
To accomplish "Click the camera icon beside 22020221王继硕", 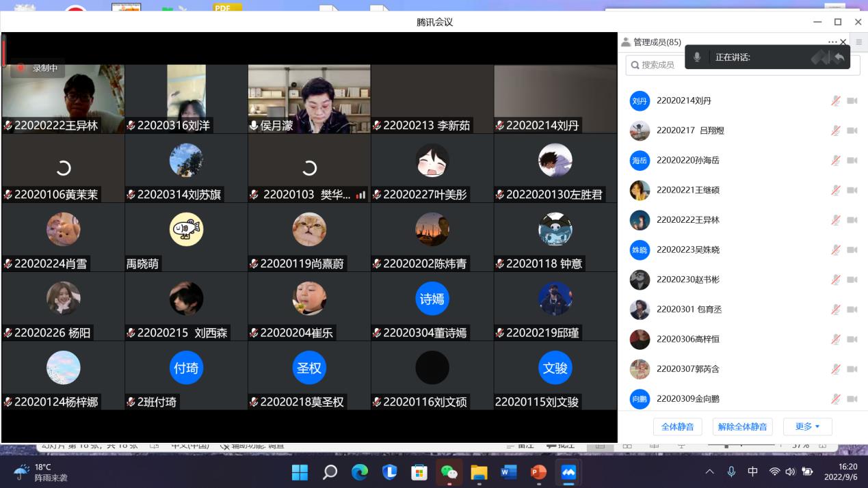I will click(852, 190).
